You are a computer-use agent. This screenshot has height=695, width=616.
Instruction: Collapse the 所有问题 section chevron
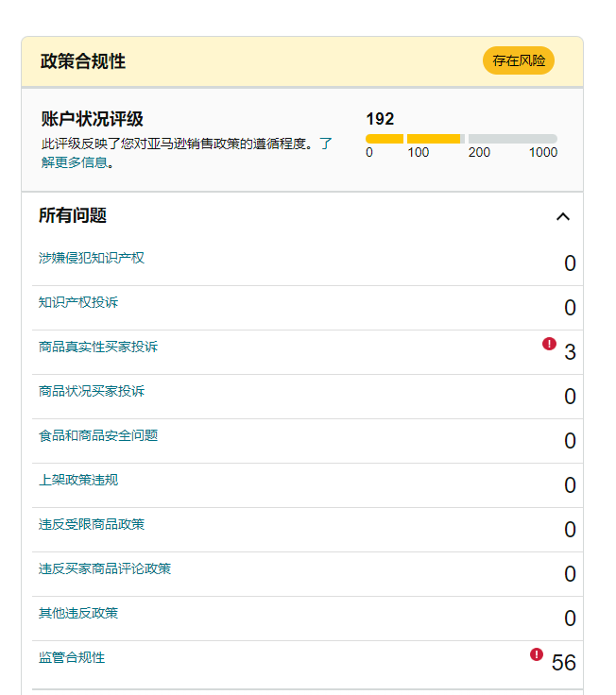563,217
